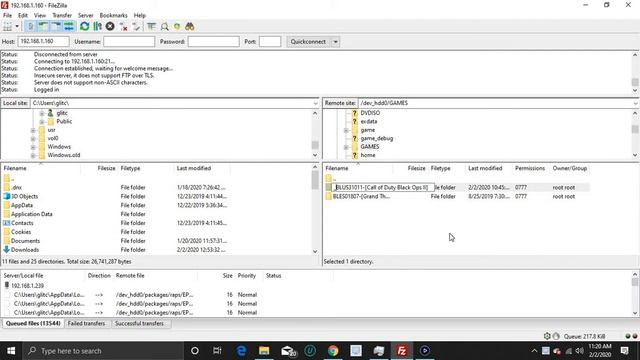640x360 pixels.
Task: Open the Server menu
Action: 86,16
